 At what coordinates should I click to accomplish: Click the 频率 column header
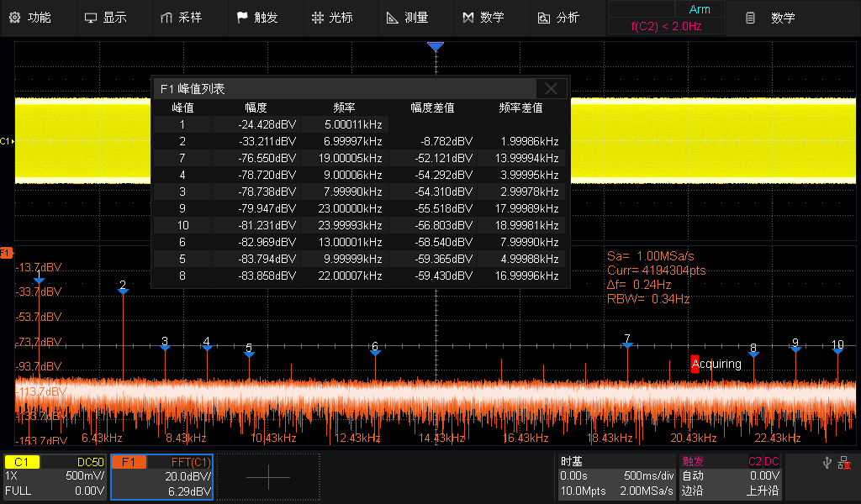[344, 108]
